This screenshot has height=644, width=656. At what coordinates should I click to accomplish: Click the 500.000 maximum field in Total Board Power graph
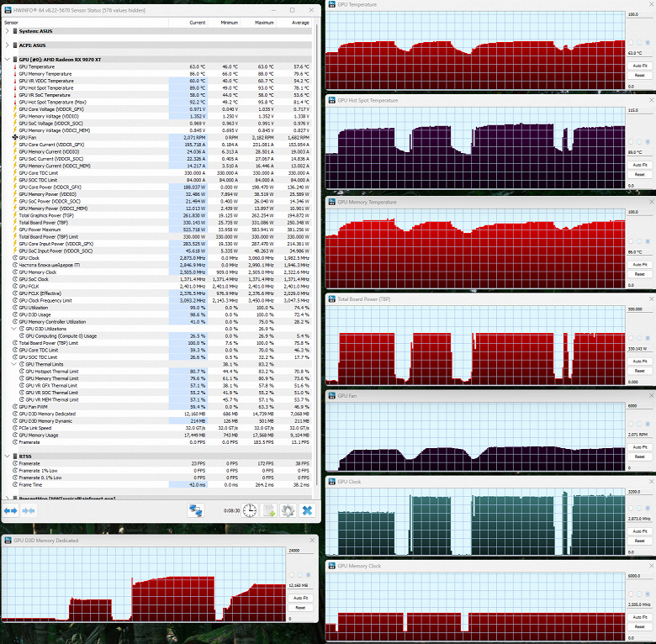639,309
